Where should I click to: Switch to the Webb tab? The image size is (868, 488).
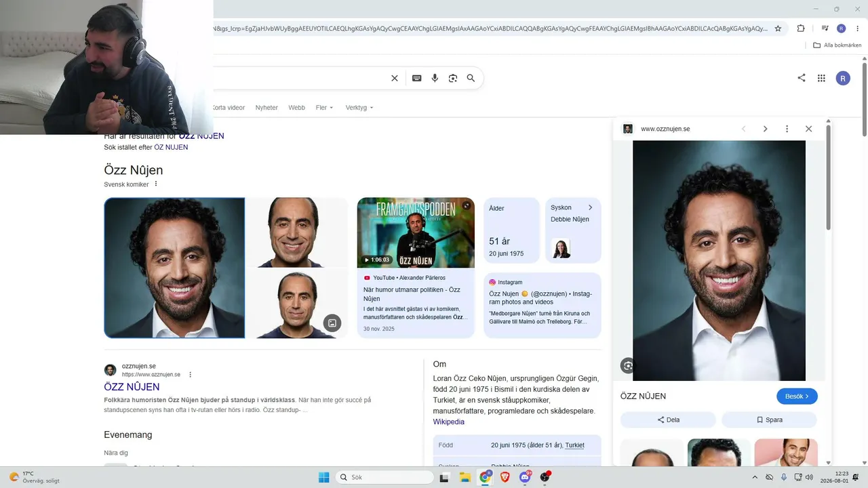click(297, 108)
